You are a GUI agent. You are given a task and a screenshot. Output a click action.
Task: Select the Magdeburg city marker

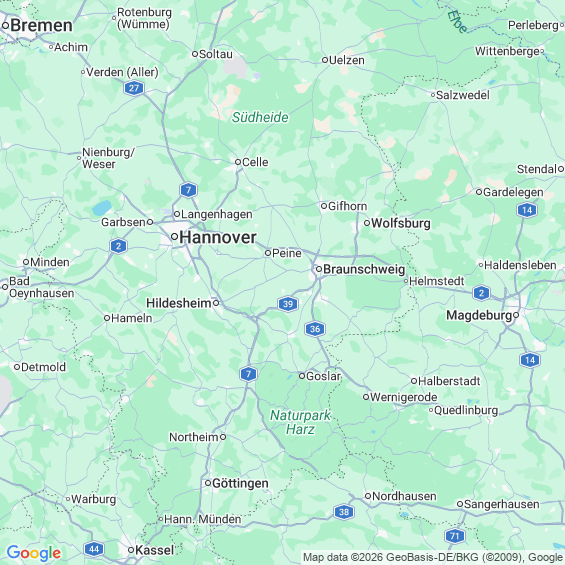click(x=516, y=315)
